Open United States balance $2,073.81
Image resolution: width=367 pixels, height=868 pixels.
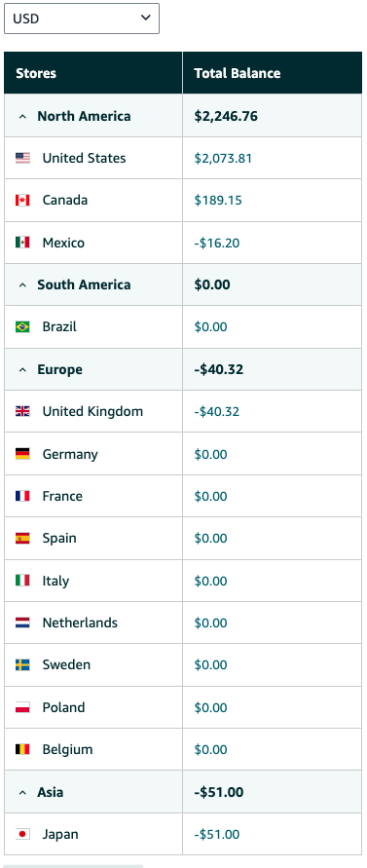223,159
